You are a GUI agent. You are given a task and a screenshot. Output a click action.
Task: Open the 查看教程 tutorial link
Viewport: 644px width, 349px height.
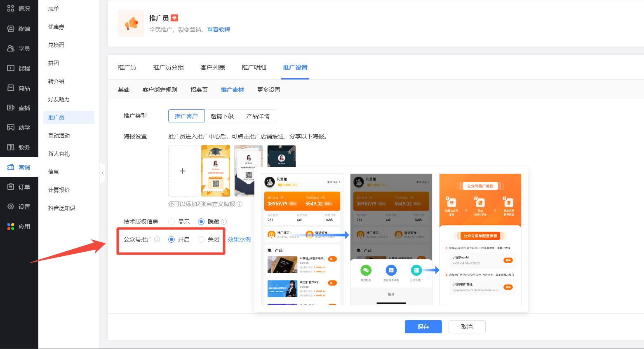[x=218, y=30]
